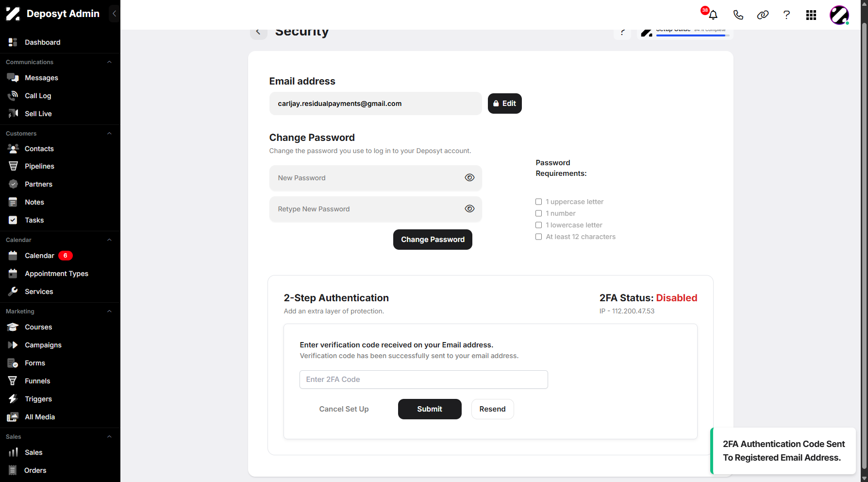Resend the 2FA verification code
Viewport: 868px width, 482px height.
tap(492, 409)
